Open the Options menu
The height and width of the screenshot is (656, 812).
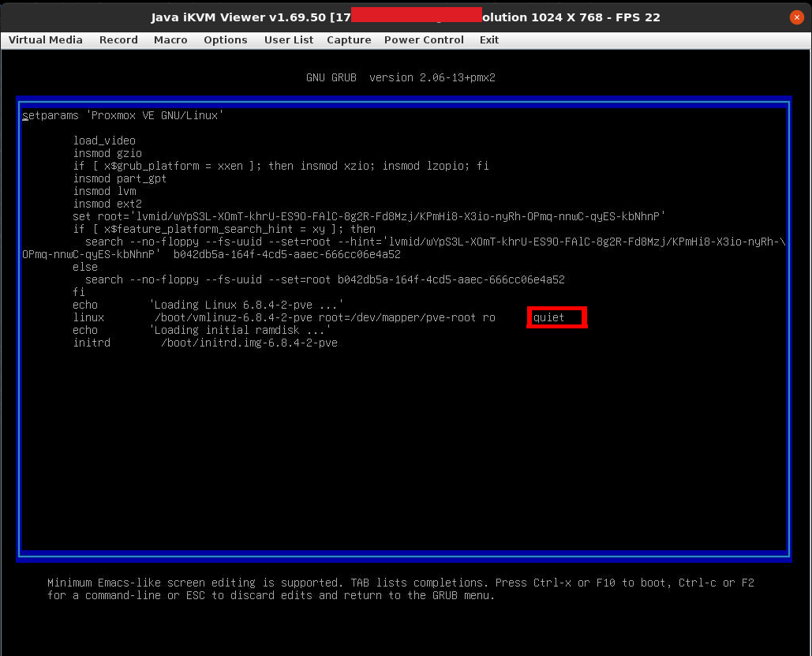[x=225, y=40]
